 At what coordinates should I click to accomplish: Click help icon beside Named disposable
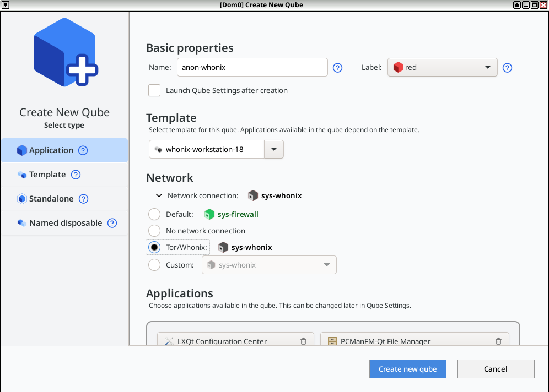[x=112, y=223]
